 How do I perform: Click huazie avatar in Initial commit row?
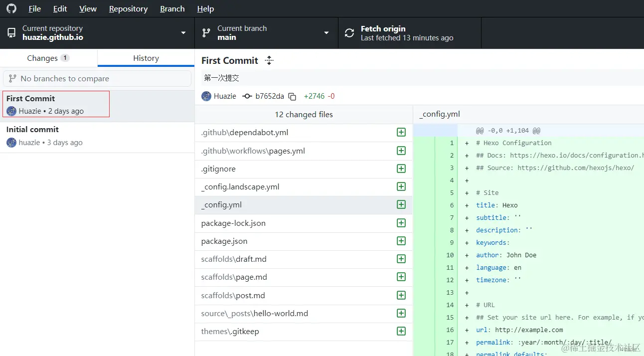click(11, 143)
